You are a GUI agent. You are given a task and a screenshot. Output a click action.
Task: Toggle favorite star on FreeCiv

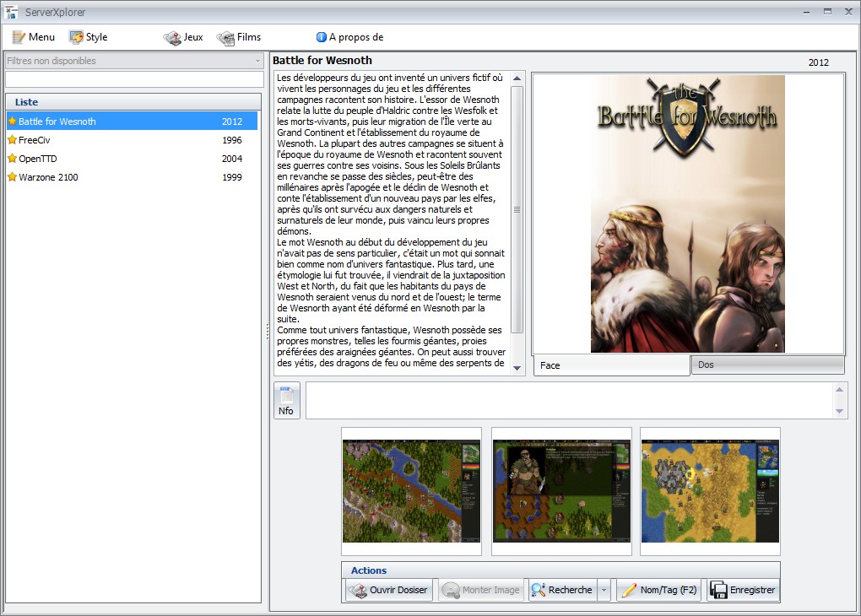(12, 140)
